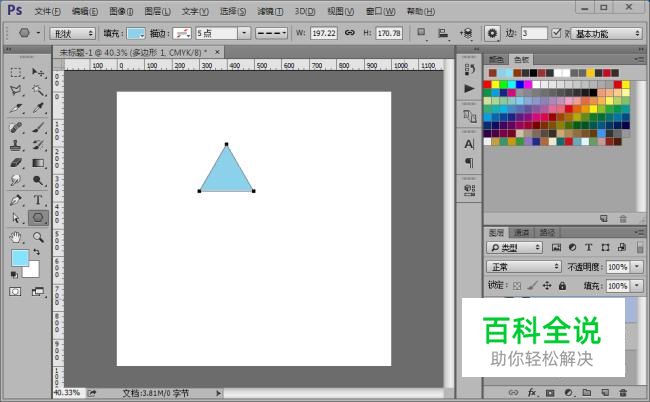Image resolution: width=650 pixels, height=402 pixels.
Task: Toggle lock image pixels brush icon
Action: coord(532,286)
